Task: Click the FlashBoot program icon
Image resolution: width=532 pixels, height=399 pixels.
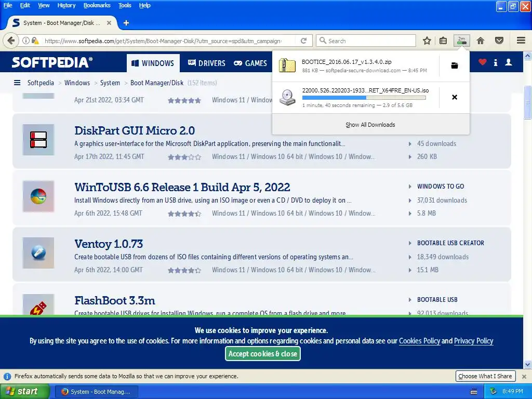Action: click(38, 304)
